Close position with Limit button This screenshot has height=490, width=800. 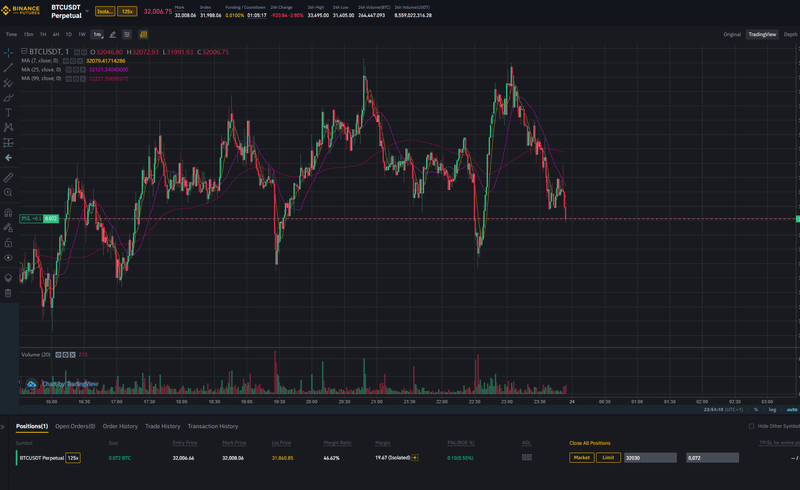(x=608, y=458)
